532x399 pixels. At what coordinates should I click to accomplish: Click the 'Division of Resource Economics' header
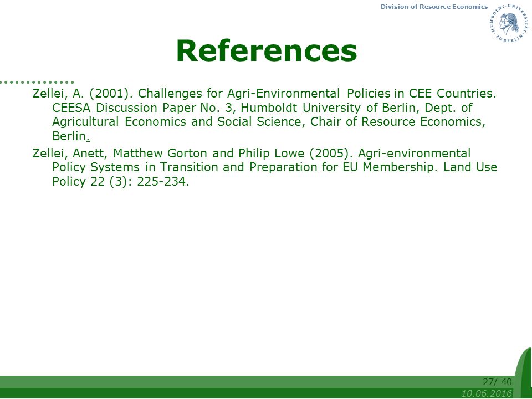(434, 7)
